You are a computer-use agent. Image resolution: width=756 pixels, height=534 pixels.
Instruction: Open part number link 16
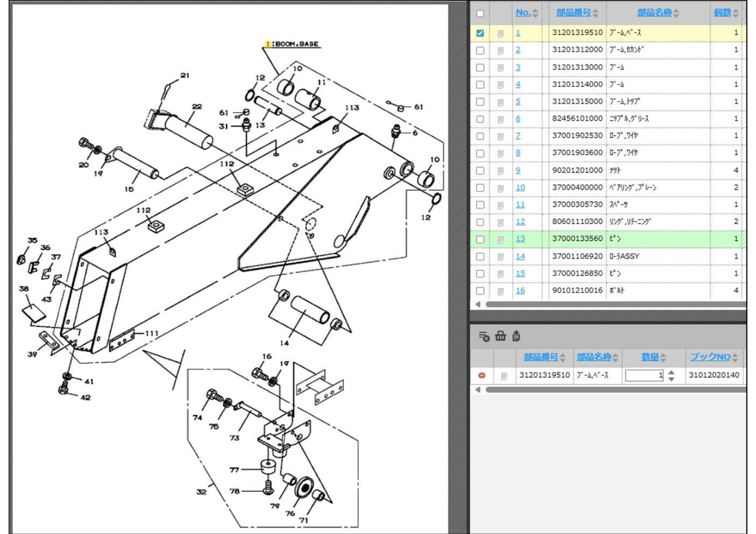click(x=520, y=291)
